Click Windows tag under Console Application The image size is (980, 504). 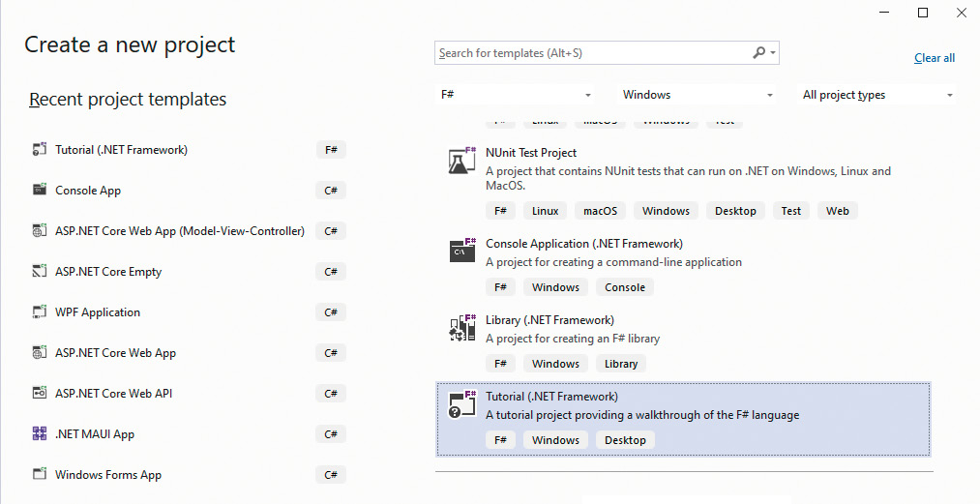(555, 287)
